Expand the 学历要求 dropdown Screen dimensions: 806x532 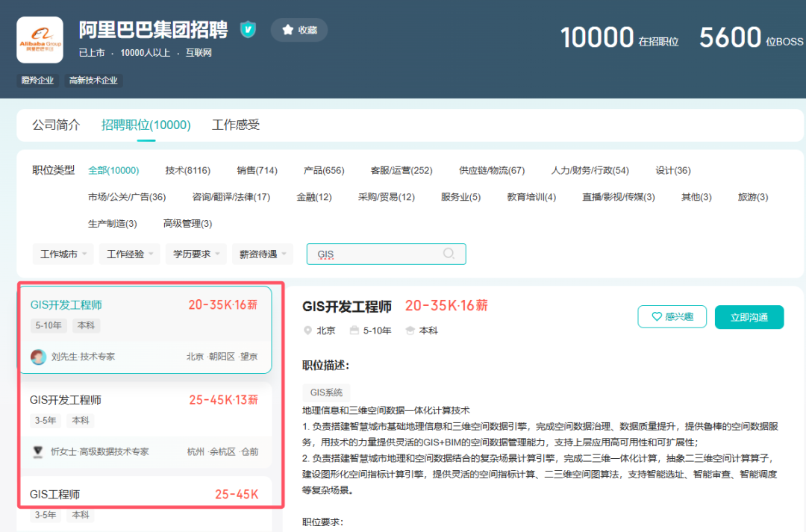[x=196, y=254]
